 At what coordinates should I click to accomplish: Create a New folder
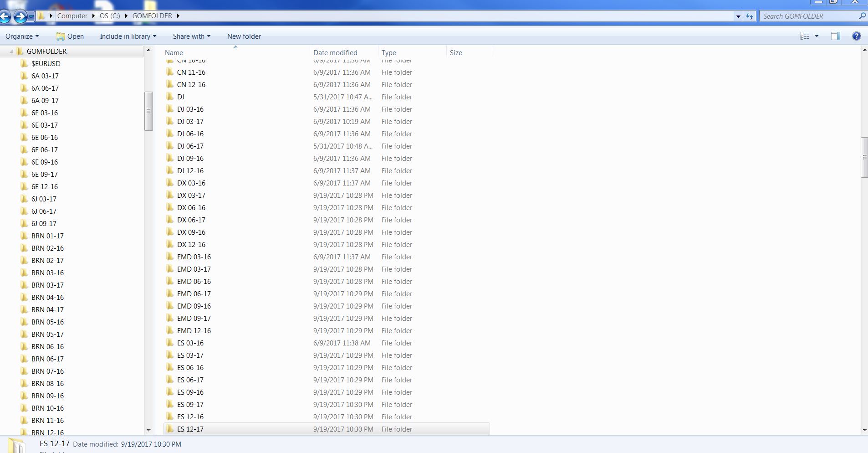[244, 36]
